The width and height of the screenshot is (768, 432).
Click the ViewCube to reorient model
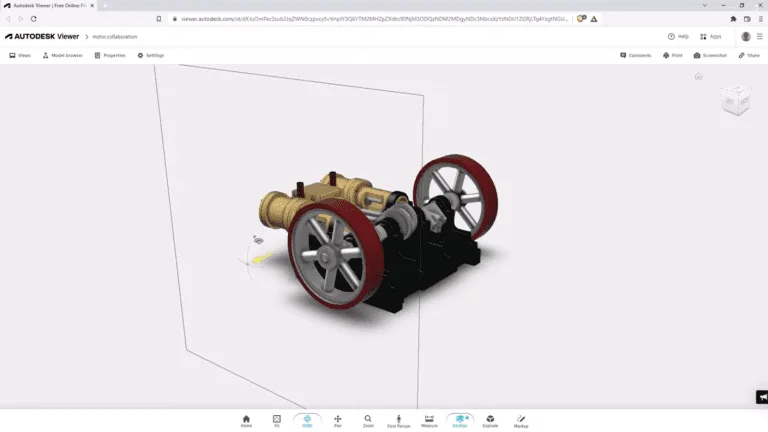735,100
